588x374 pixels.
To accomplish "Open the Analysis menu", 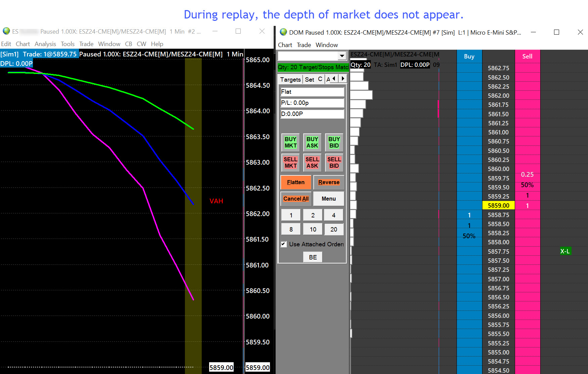I will (x=45, y=44).
